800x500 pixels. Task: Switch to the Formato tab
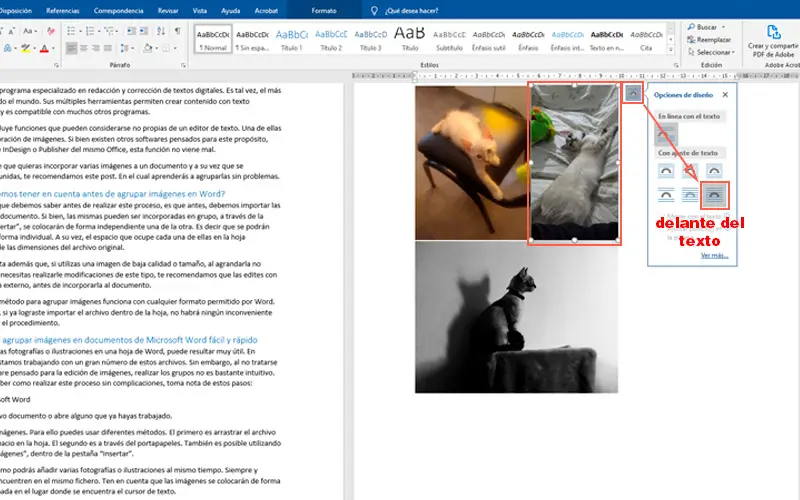324,10
